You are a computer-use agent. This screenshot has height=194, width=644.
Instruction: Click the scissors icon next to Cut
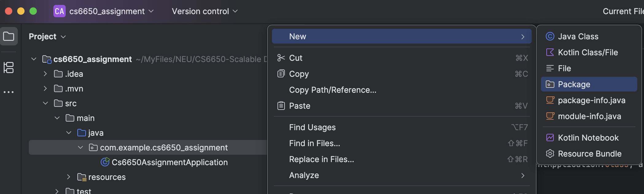(x=281, y=58)
